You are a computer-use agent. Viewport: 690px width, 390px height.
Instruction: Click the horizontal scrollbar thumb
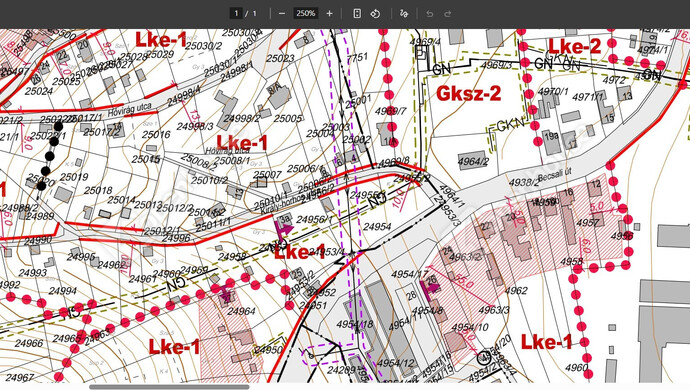[x=169, y=387]
